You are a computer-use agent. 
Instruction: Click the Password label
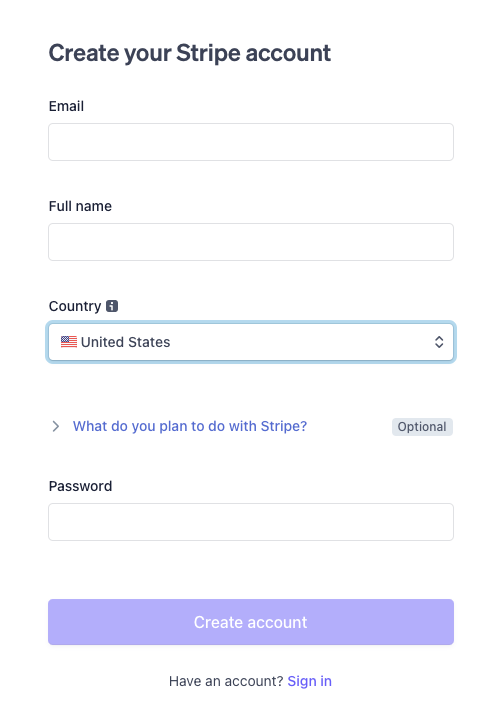pos(81,486)
